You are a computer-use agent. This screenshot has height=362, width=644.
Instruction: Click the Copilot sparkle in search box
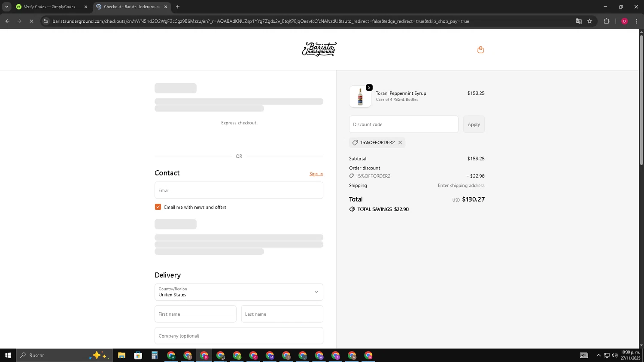(99, 355)
